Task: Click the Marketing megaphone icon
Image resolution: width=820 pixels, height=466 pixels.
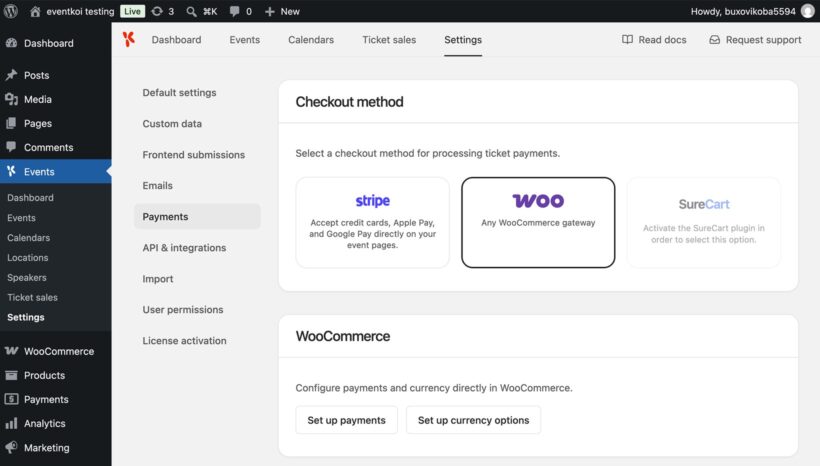Action: pos(12,447)
